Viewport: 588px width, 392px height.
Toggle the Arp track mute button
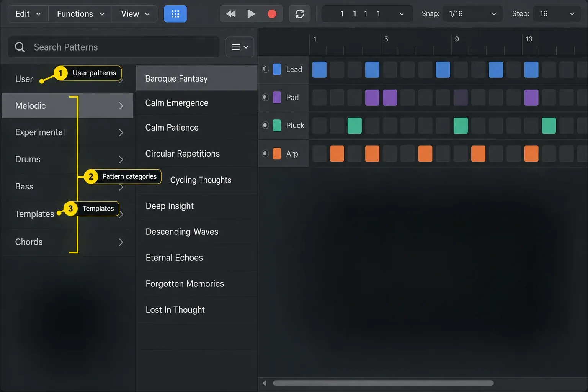(265, 154)
